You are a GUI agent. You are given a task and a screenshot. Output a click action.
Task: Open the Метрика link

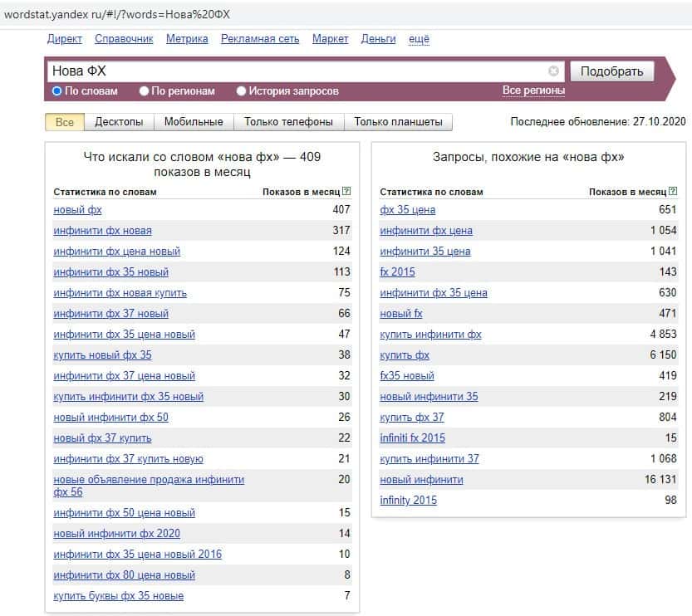(x=187, y=39)
